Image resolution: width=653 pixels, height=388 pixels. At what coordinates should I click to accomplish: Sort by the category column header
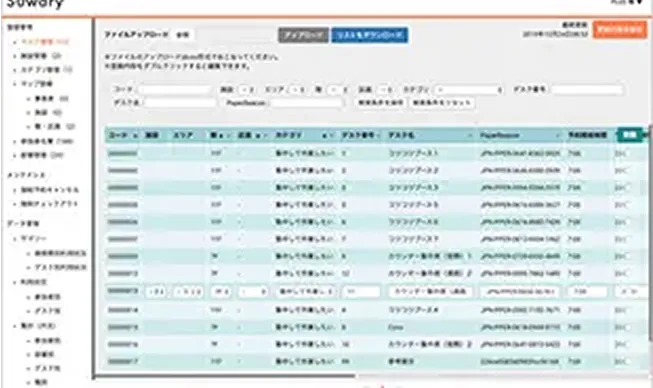pyautogui.click(x=304, y=135)
